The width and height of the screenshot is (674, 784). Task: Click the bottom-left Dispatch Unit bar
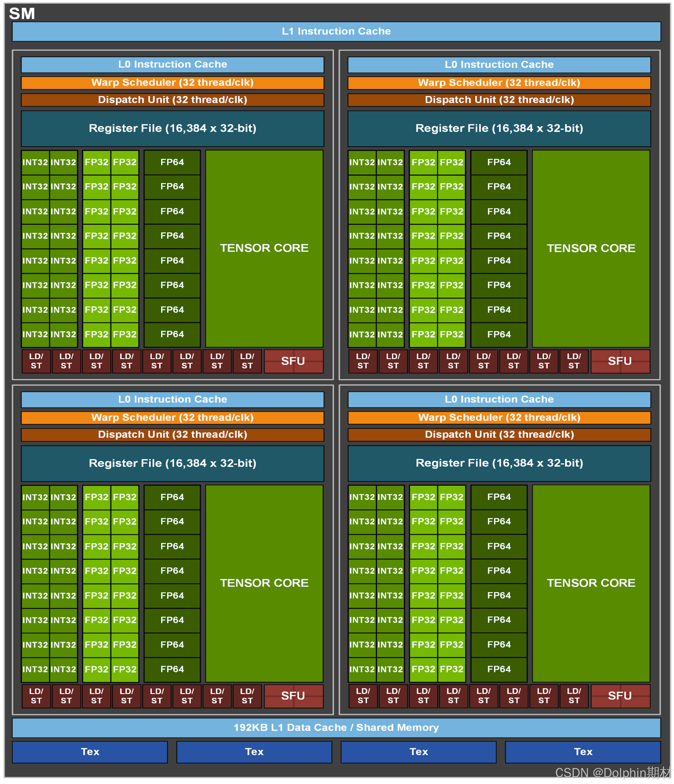pos(173,435)
